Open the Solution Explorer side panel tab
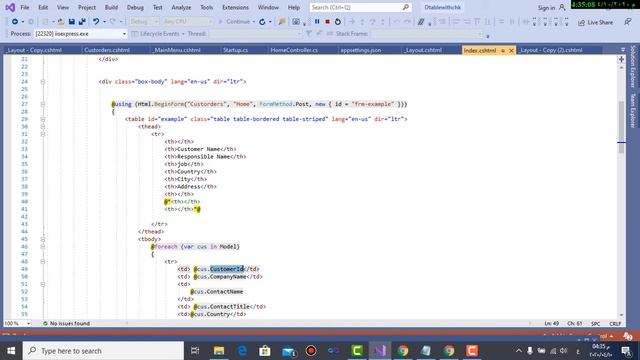This screenshot has height=360, width=640. tap(633, 66)
